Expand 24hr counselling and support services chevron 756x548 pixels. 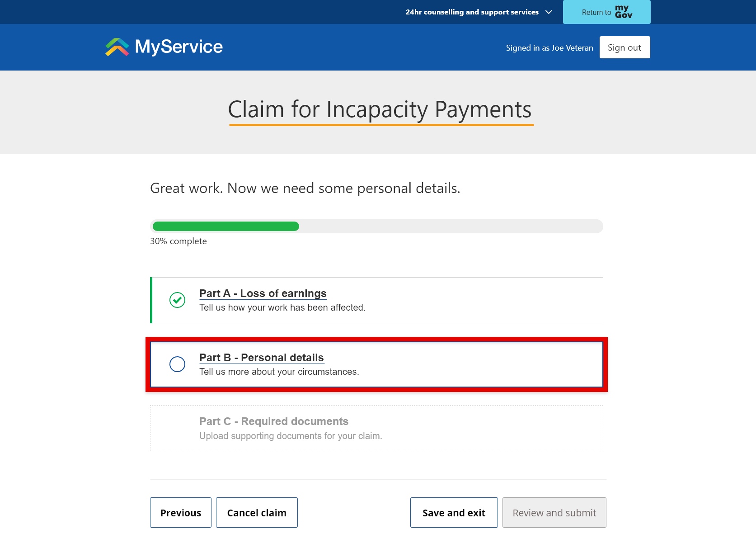[x=549, y=12]
